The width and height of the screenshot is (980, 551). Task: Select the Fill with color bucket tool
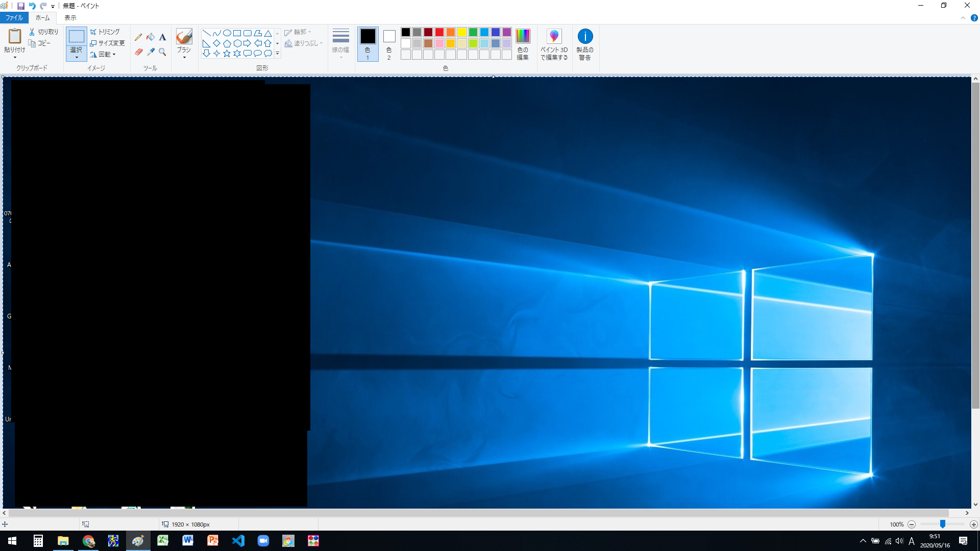pyautogui.click(x=151, y=37)
